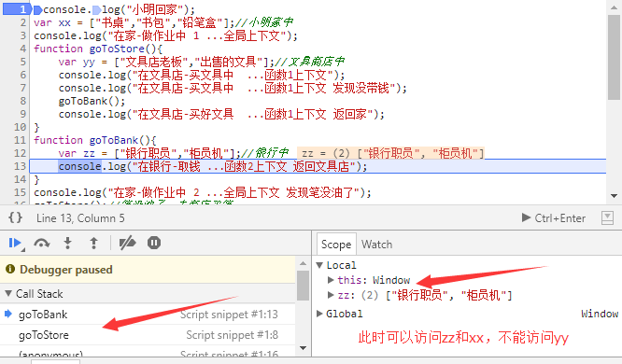This screenshot has height=364, width=622.
Task: Click the Line 13, Column 5 status text
Action: click(x=80, y=218)
